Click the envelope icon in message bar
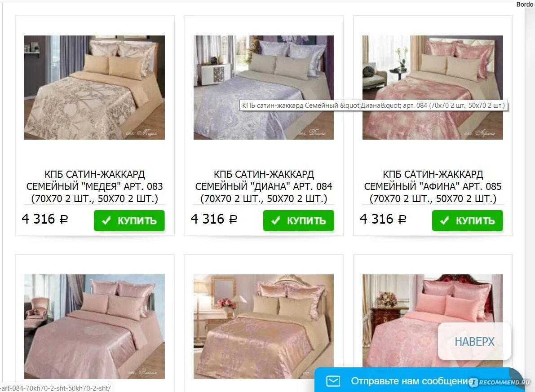535x392 pixels. tap(333, 381)
